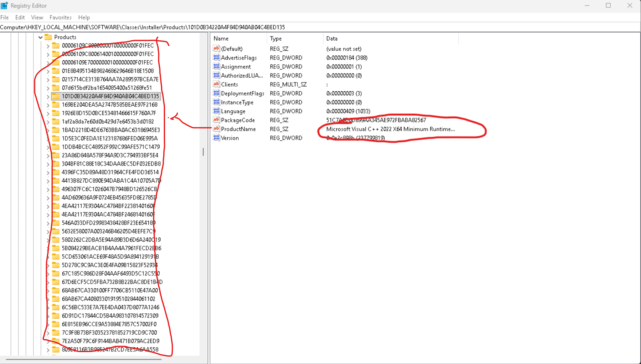Viewport: 641px width, 364px height.
Task: Click the folder icon of key 101D0B34220A4F84D940AB04C4BED135
Action: [56, 96]
